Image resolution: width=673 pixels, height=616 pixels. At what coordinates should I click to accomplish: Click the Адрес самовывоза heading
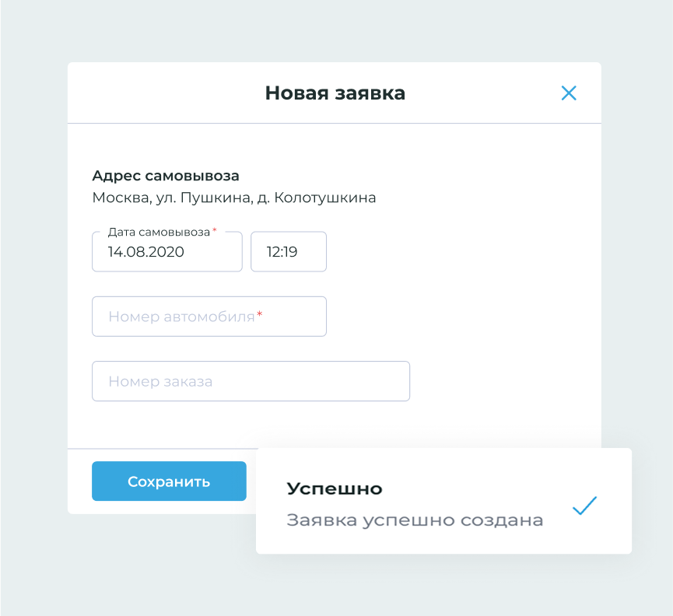tap(166, 176)
